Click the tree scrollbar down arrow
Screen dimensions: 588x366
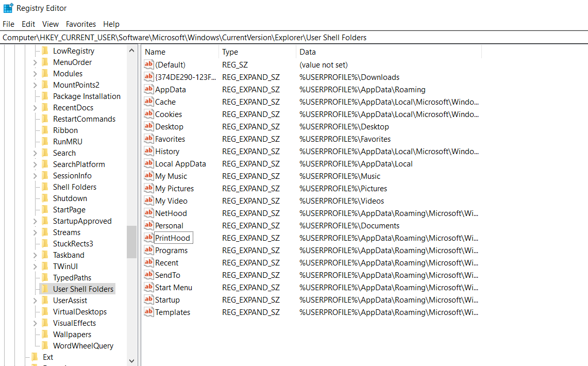(x=131, y=361)
